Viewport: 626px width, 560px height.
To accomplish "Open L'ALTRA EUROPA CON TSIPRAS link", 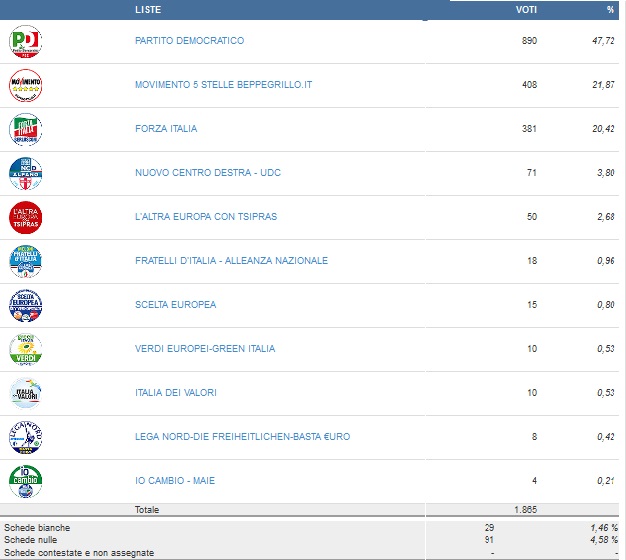I will (206, 216).
